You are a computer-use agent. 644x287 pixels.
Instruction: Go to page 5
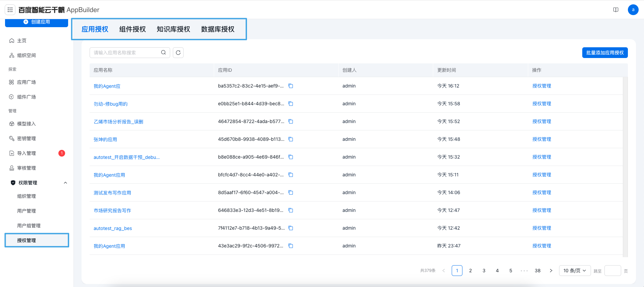point(511,271)
